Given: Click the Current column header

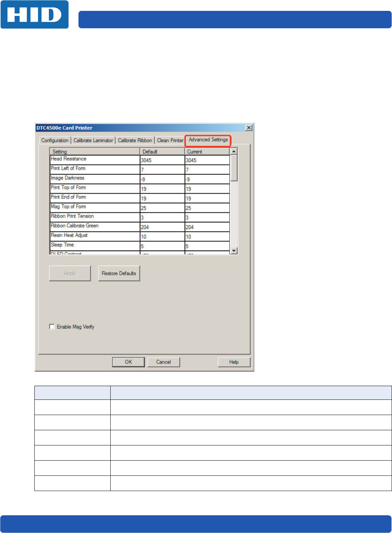Looking at the screenshot, I should pos(207,152).
